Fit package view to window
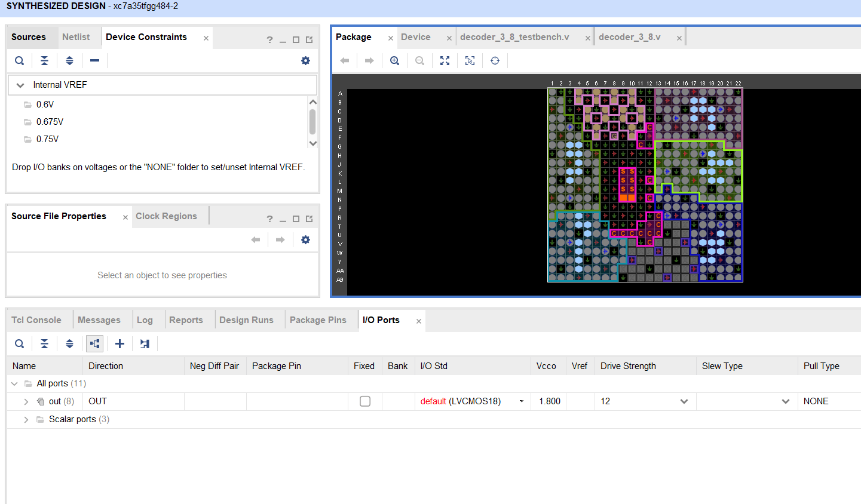The image size is (861, 504). 445,60
